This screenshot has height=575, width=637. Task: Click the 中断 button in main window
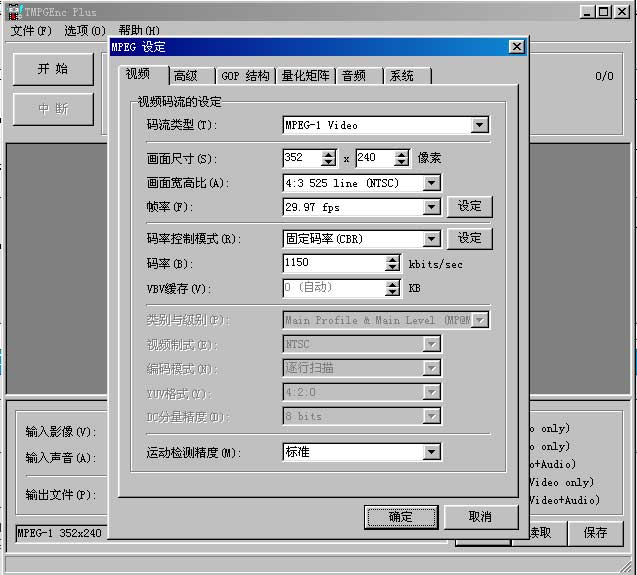point(53,109)
